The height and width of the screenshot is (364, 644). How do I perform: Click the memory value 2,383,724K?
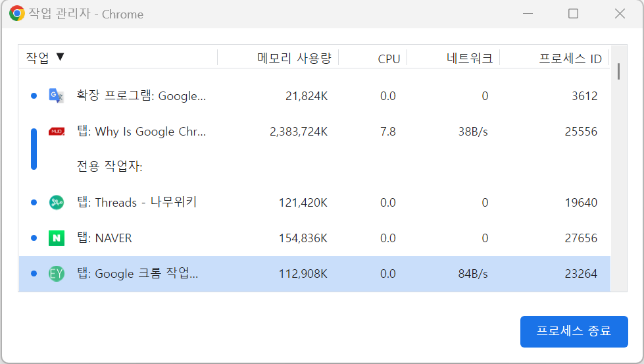[x=299, y=132]
